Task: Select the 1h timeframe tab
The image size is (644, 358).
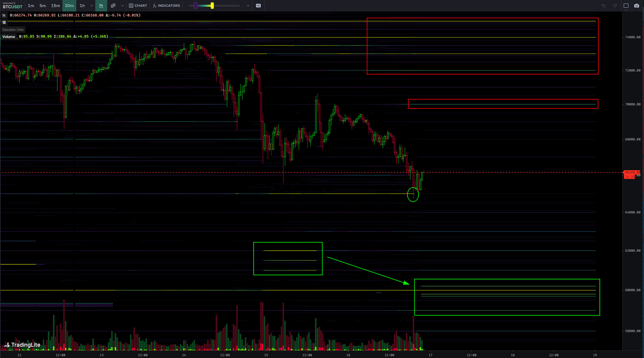Action: coord(82,6)
